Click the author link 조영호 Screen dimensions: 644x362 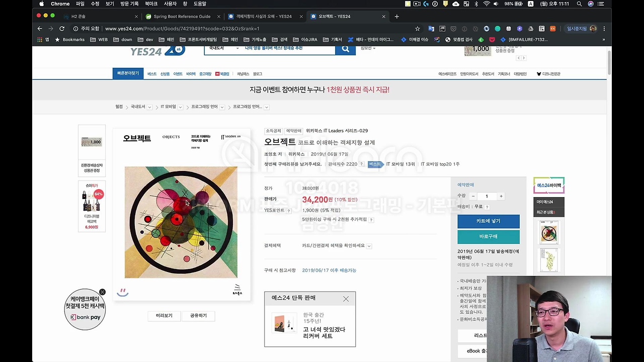(x=271, y=154)
